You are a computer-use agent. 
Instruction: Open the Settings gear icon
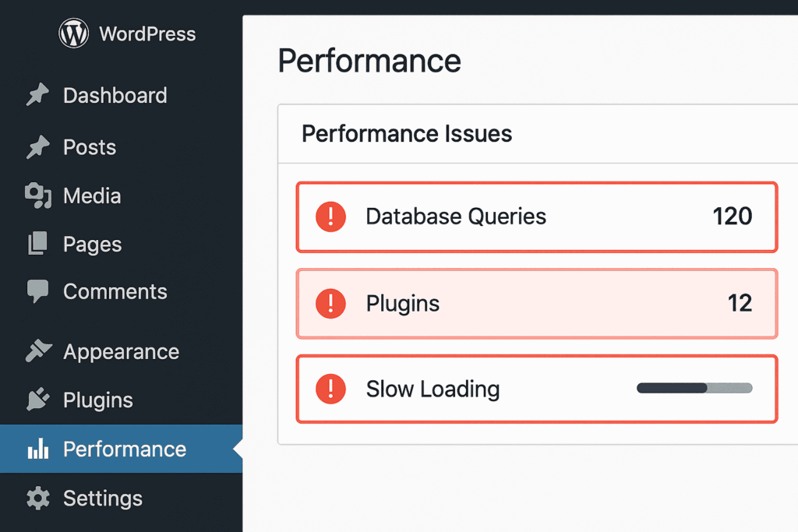click(37, 498)
